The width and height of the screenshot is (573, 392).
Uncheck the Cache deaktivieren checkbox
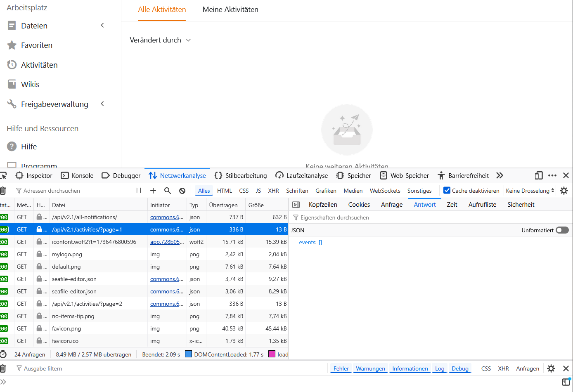pyautogui.click(x=447, y=191)
